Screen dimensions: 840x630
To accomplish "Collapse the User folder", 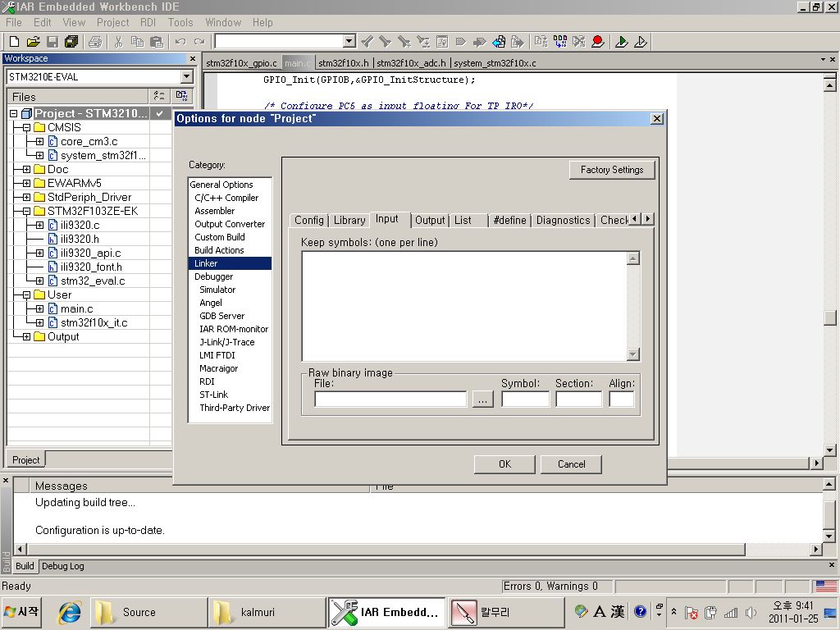I will coord(26,294).
